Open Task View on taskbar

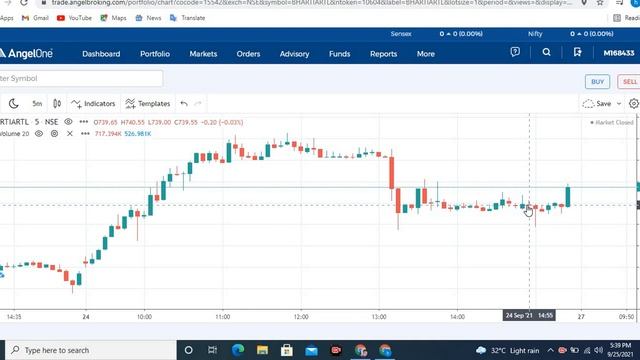pos(212,350)
